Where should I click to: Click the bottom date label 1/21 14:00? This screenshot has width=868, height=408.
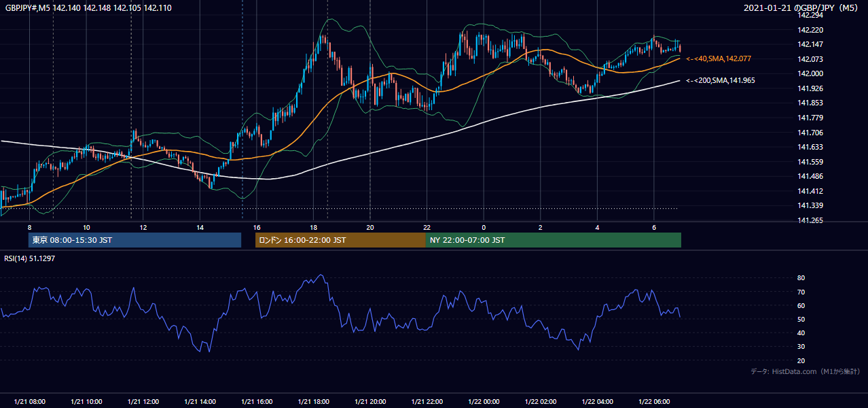click(200, 401)
